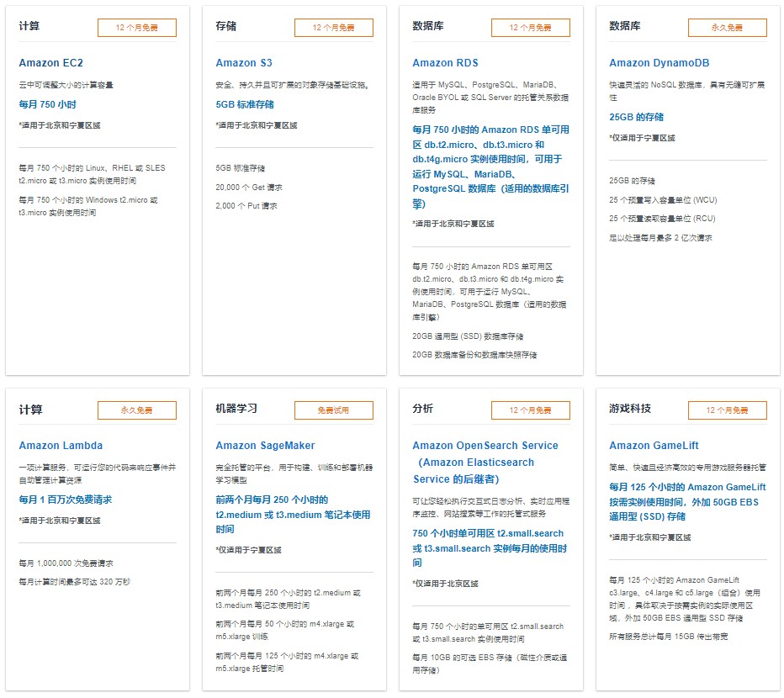Image resolution: width=784 pixels, height=698 pixels.
Task: Click the 云中可调整大小的计算容量 description
Action: [x=66, y=85]
